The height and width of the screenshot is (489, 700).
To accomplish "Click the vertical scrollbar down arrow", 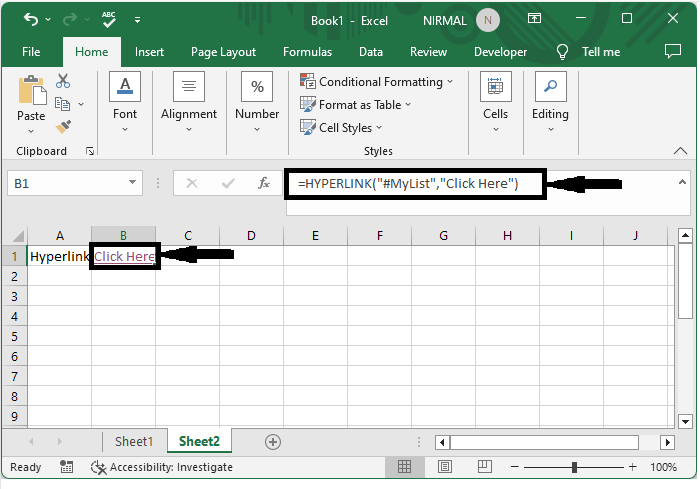I will click(x=685, y=421).
